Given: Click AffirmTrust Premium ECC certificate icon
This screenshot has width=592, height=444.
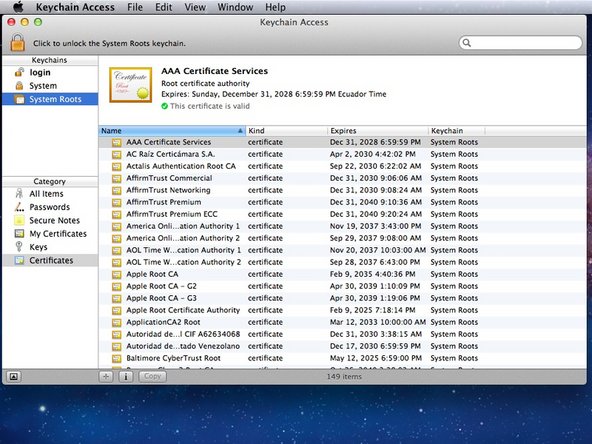Looking at the screenshot, I should 117,214.
